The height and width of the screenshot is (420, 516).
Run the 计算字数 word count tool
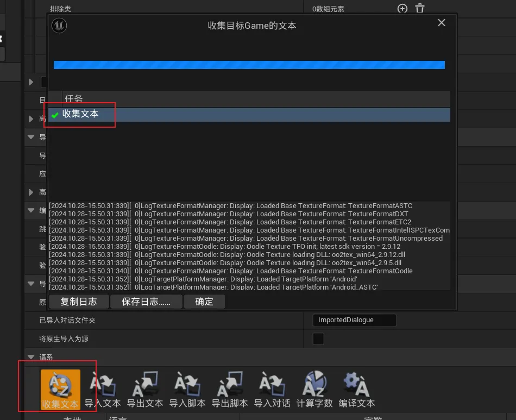[x=314, y=388]
